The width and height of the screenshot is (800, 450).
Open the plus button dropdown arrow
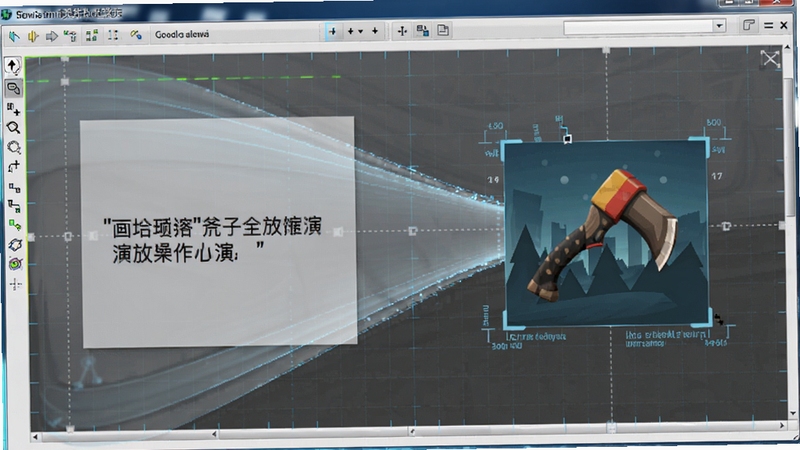click(361, 32)
